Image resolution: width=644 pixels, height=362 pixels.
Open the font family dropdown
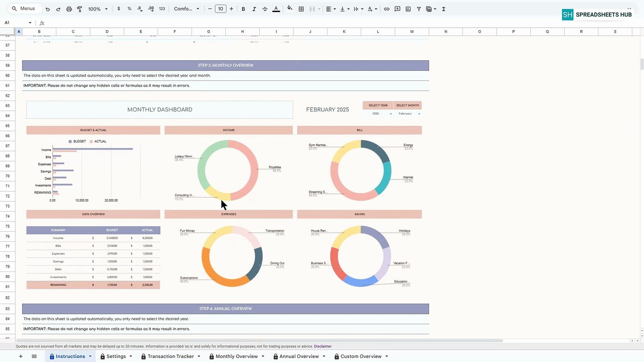[186, 9]
